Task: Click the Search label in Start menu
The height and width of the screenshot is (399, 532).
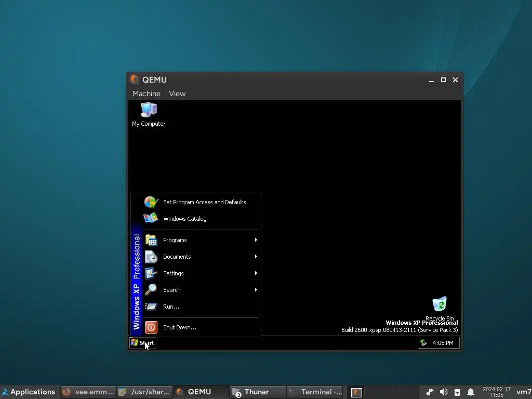Action: click(x=171, y=290)
